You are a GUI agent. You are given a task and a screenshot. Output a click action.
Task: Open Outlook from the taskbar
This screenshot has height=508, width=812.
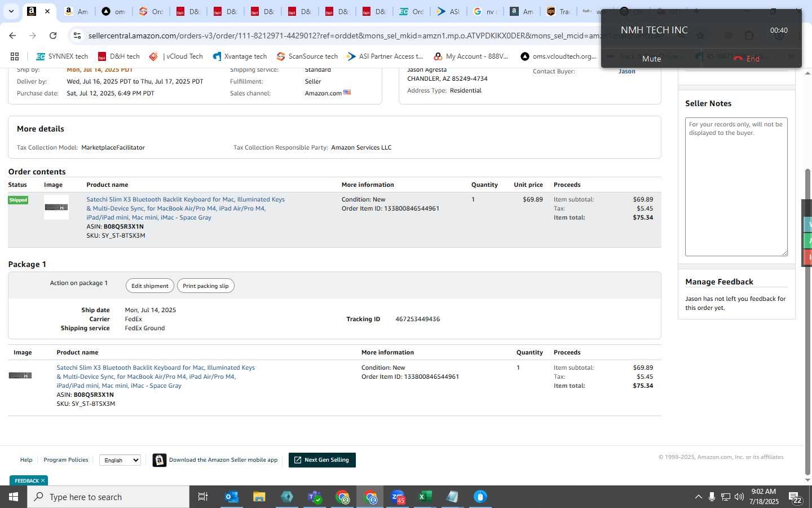pos(232,497)
